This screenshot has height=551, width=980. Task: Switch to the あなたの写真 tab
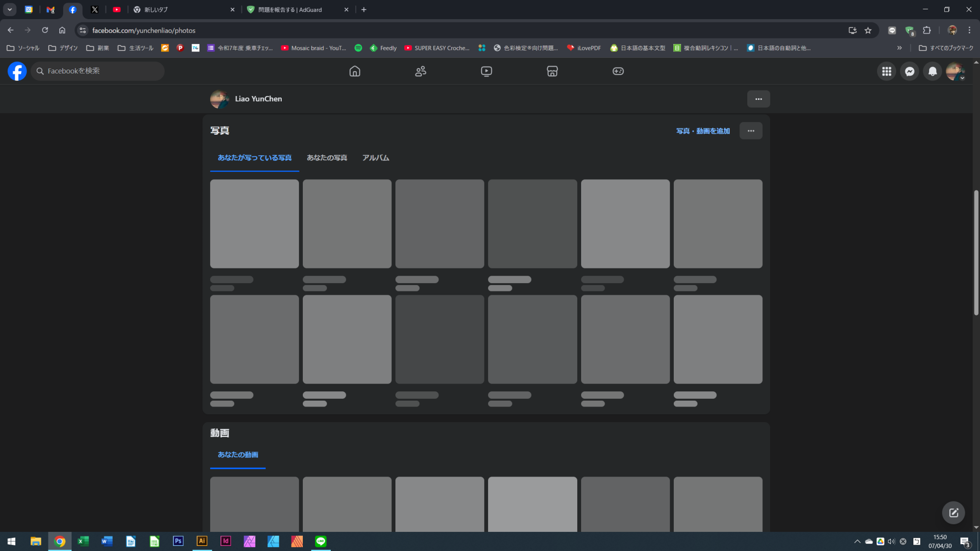click(x=326, y=157)
